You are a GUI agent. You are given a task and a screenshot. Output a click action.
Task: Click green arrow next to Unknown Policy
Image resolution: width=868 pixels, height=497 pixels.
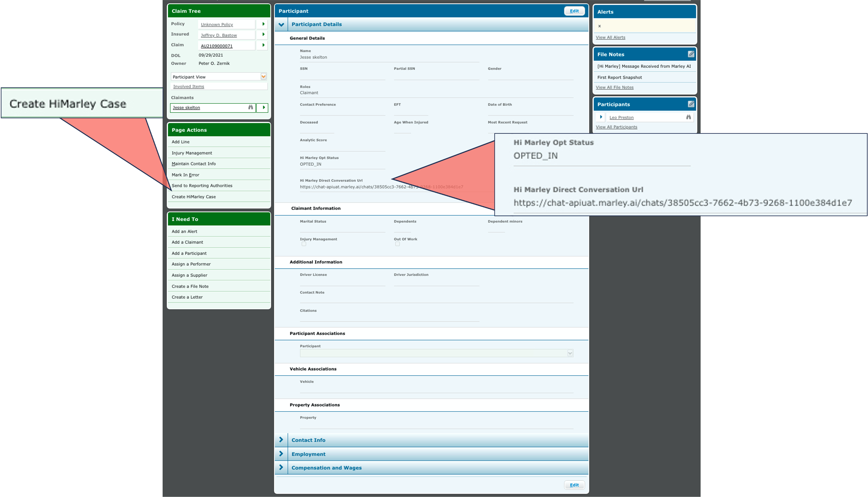[263, 24]
